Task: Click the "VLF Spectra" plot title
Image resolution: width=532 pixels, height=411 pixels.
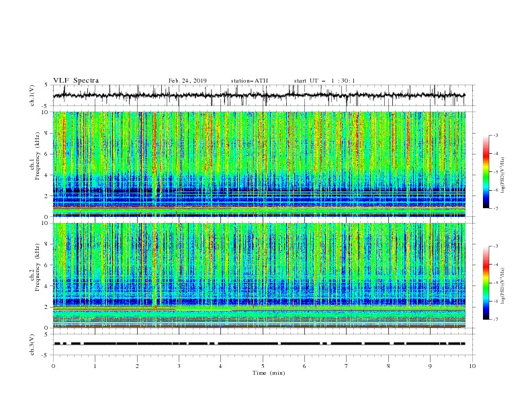Action: click(x=76, y=81)
